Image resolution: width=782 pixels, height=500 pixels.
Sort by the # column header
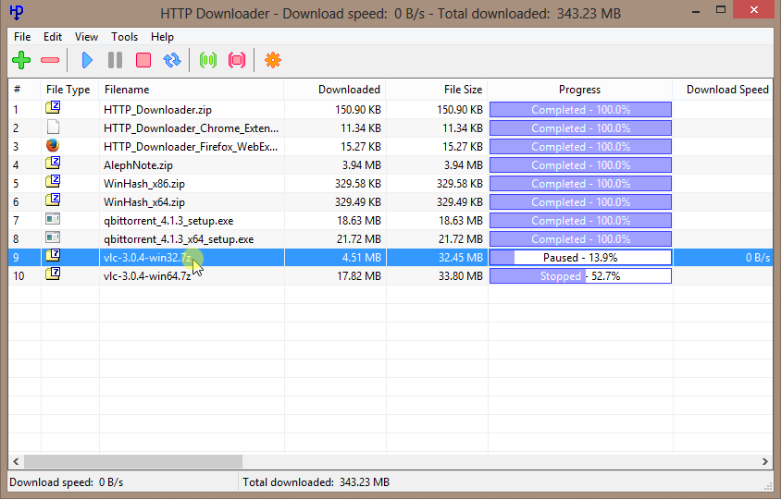click(x=24, y=90)
